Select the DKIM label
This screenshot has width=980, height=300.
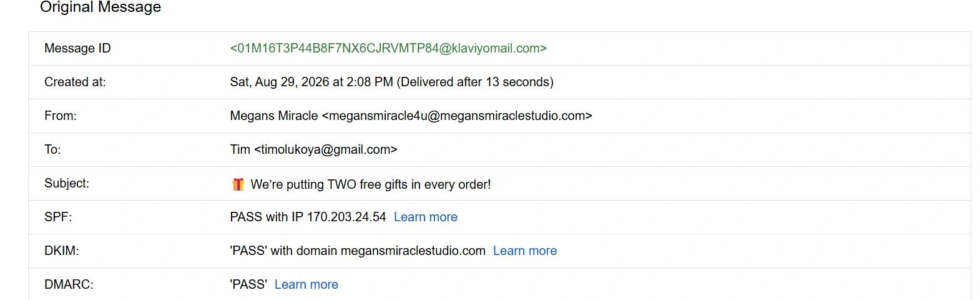click(62, 251)
